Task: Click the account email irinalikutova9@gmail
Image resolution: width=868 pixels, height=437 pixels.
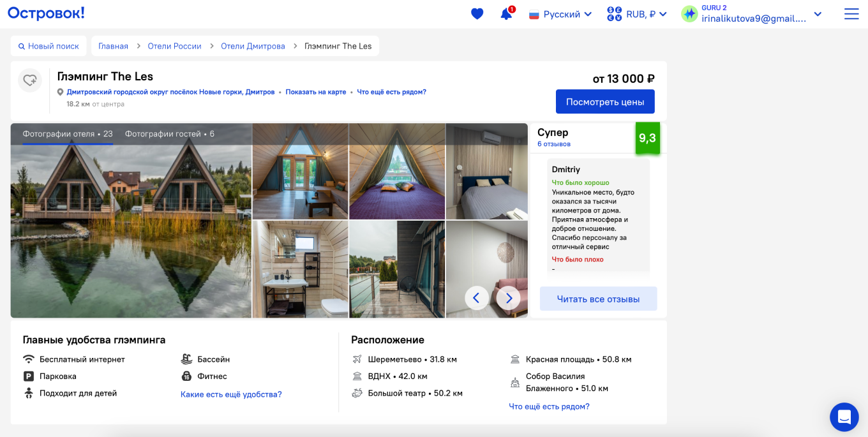Action: tap(754, 19)
